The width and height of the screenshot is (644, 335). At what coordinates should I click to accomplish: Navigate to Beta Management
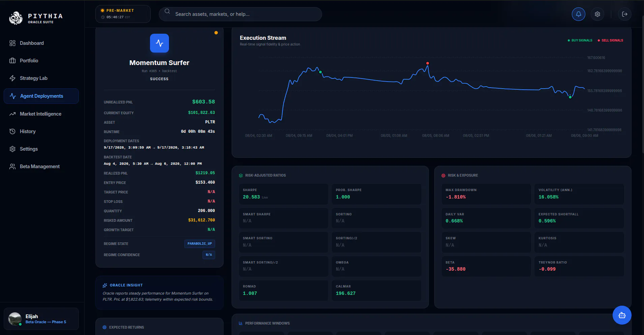[41, 166]
